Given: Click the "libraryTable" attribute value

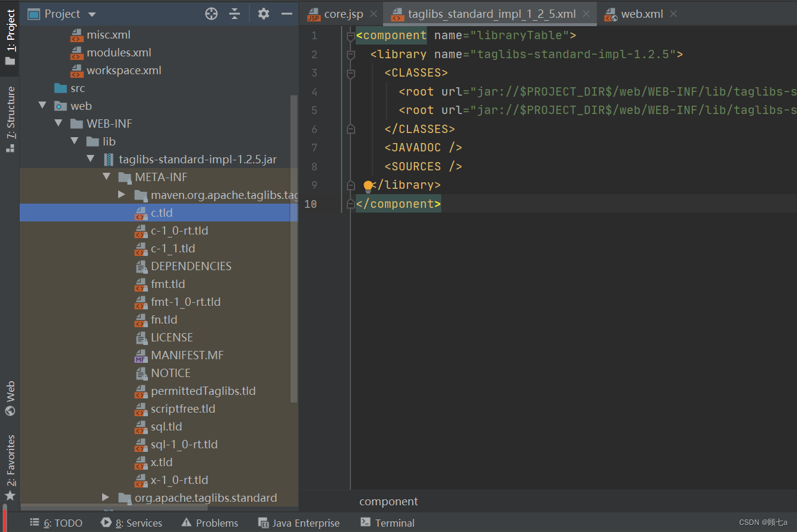Looking at the screenshot, I should 519,35.
